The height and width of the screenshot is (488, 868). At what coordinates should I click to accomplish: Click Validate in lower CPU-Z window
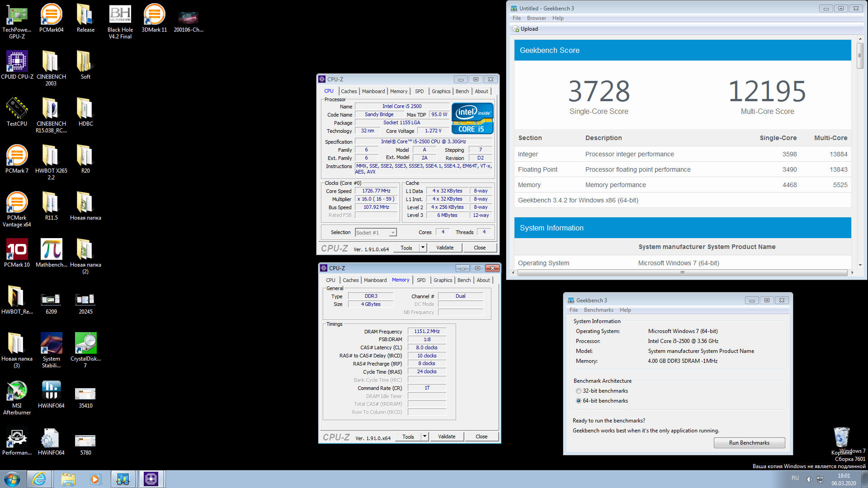click(x=447, y=436)
